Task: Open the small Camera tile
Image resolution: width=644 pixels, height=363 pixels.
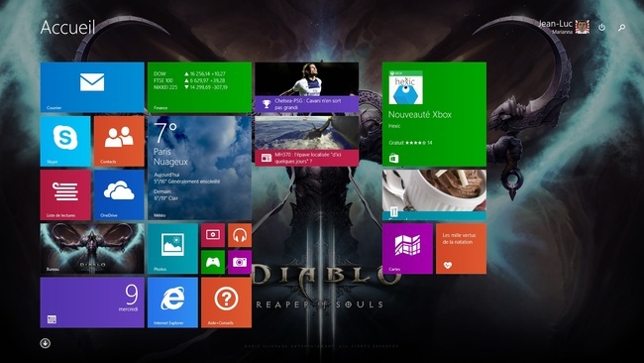Action: tap(240, 262)
